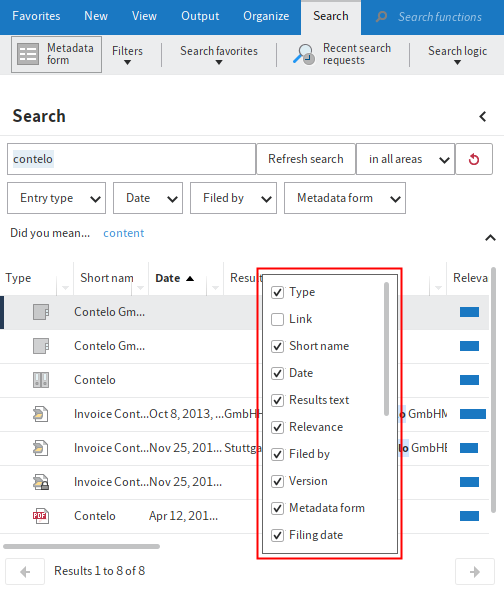Click the content suggestion link
The width and height of the screenshot is (504, 591).
(x=124, y=233)
